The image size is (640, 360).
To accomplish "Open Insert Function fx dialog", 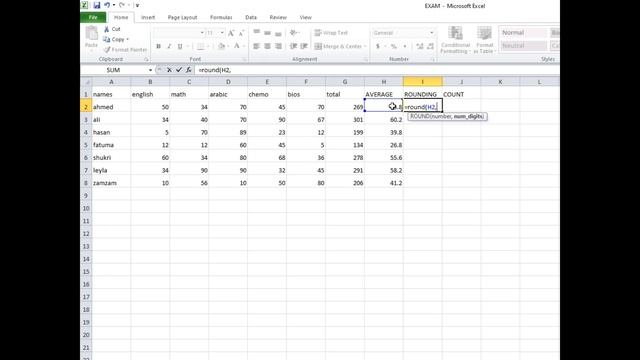I will click(189, 70).
